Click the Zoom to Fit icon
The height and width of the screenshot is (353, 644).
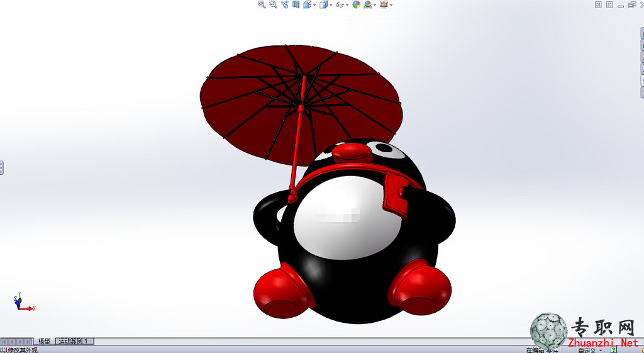[262, 4]
